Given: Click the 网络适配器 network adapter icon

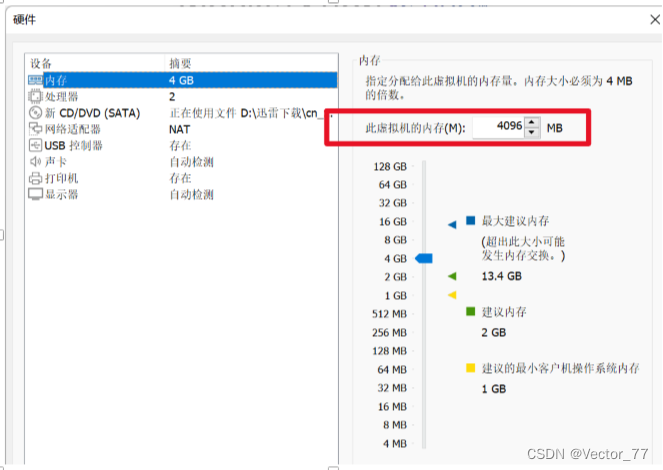Looking at the screenshot, I should (35, 129).
